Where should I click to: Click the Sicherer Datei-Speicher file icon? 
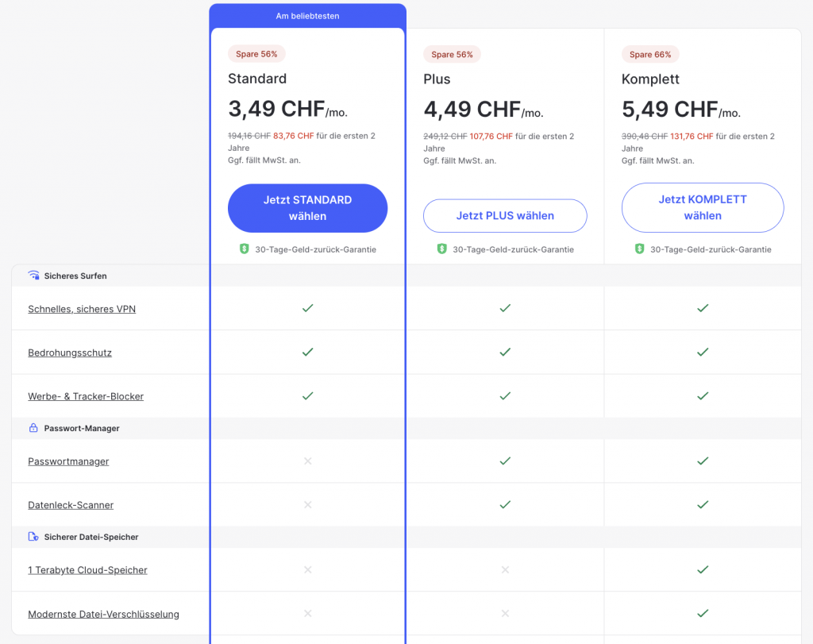pos(33,537)
